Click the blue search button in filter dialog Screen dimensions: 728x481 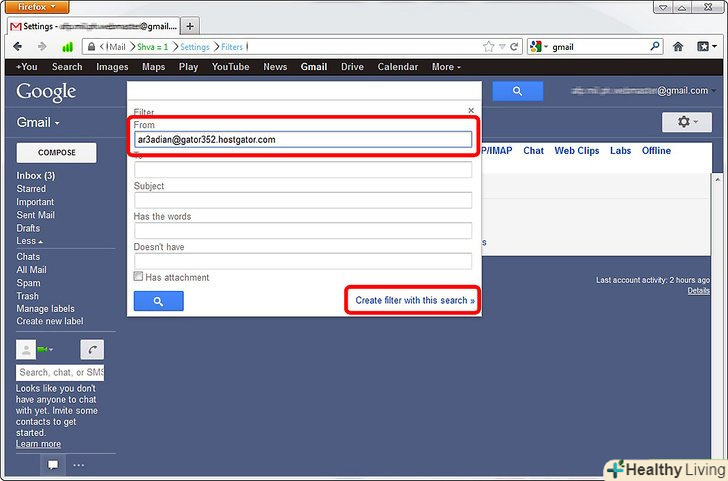coord(158,301)
